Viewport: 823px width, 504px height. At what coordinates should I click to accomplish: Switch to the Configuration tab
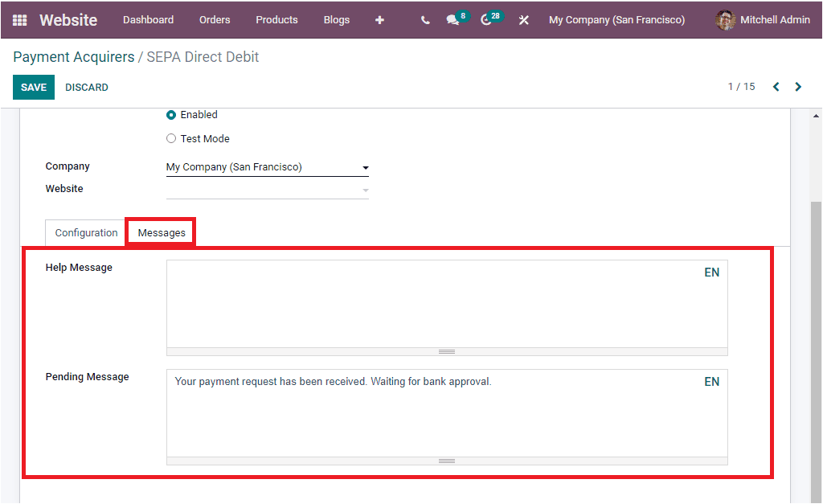[84, 232]
